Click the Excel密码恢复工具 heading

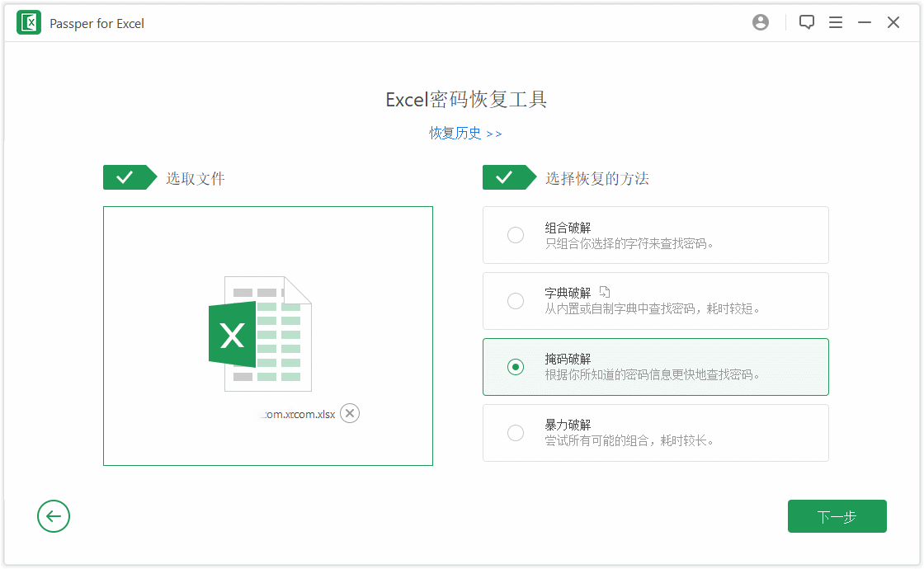[466, 100]
